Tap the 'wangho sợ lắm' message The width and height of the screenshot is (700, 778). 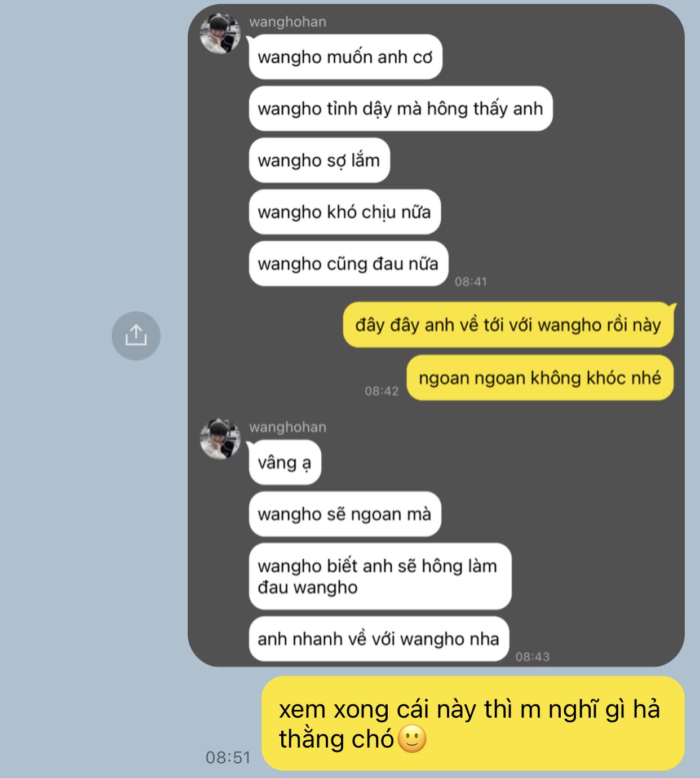click(319, 161)
